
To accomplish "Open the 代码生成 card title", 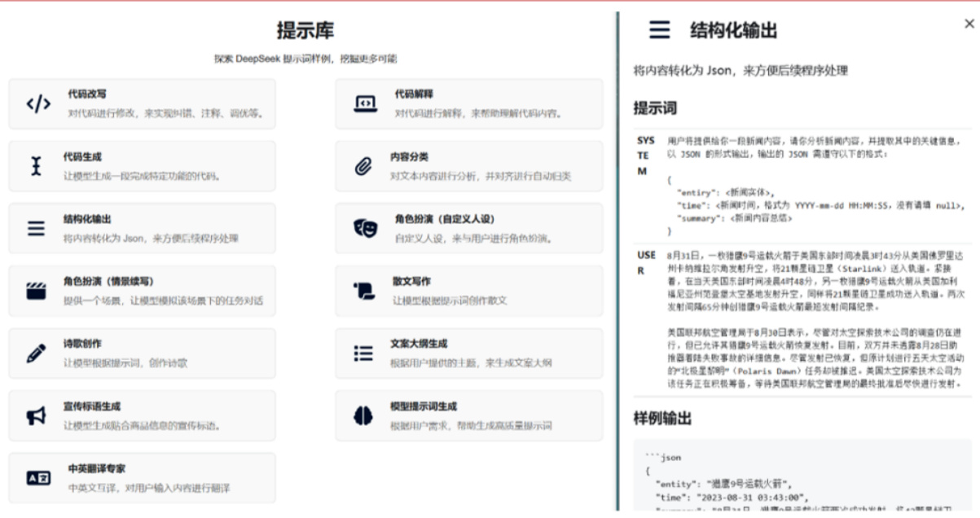I will tap(82, 156).
